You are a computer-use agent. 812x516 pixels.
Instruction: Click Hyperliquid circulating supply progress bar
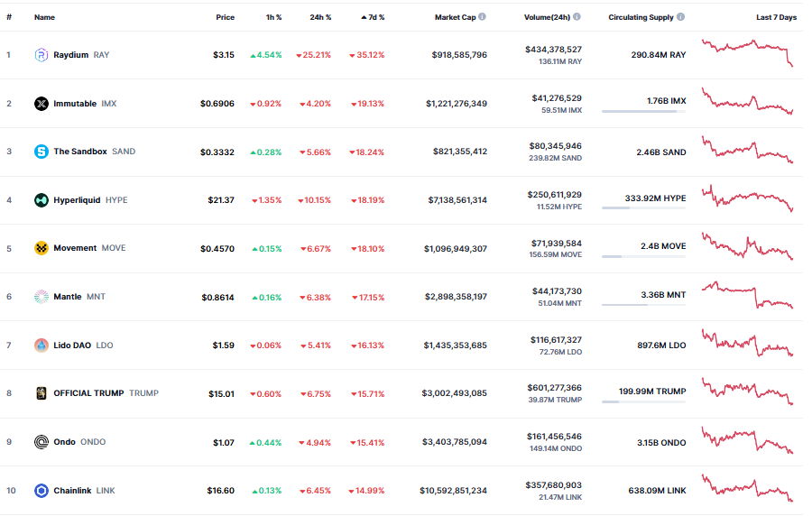coord(643,208)
